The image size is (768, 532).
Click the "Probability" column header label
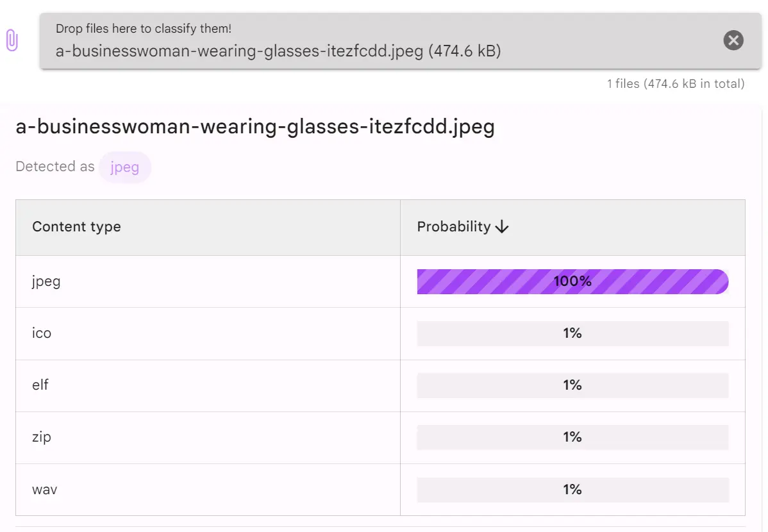tap(454, 227)
